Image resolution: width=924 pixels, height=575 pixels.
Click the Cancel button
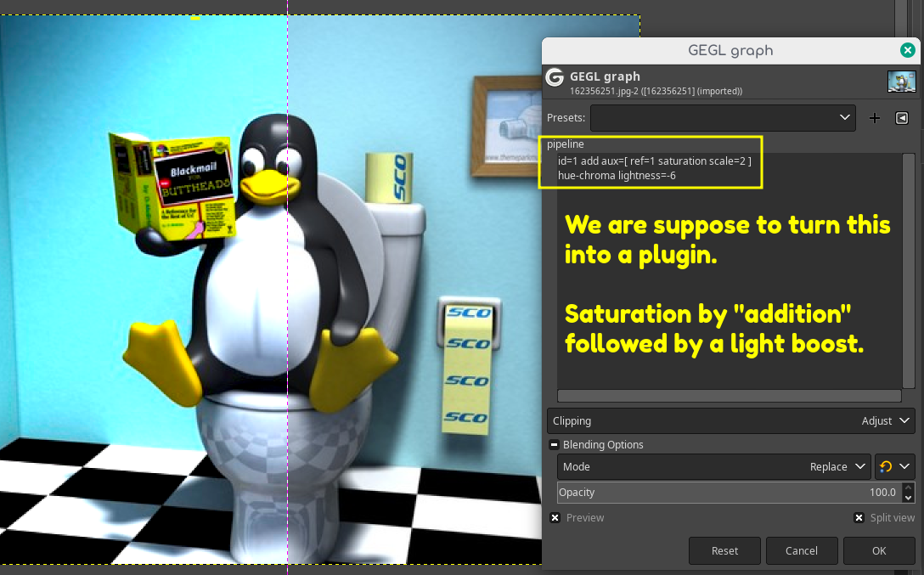point(802,551)
